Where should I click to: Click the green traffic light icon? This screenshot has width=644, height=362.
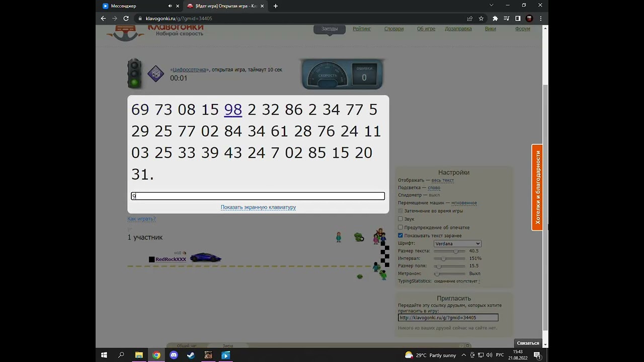(134, 73)
